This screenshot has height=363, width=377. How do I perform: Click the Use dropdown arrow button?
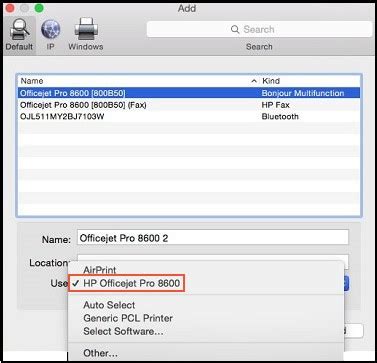tap(346, 283)
